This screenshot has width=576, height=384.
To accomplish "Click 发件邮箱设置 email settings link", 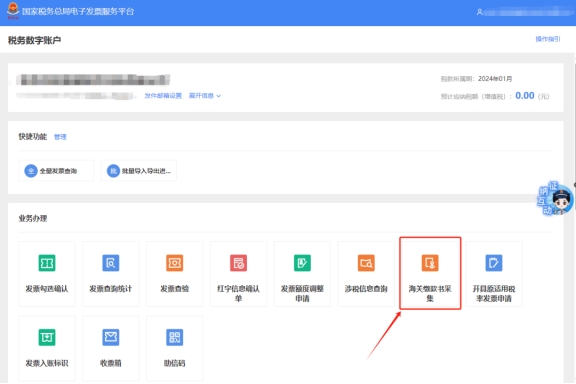I will tap(163, 96).
